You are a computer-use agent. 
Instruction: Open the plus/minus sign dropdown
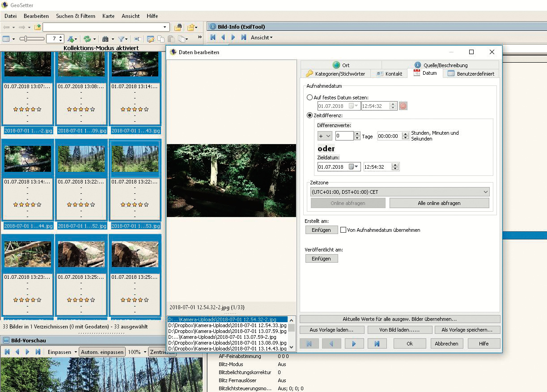click(x=324, y=136)
